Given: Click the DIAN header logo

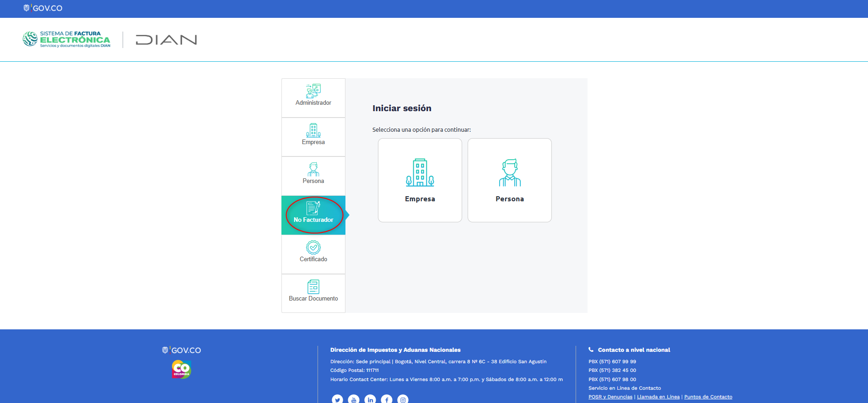Looking at the screenshot, I should pyautogui.click(x=167, y=40).
